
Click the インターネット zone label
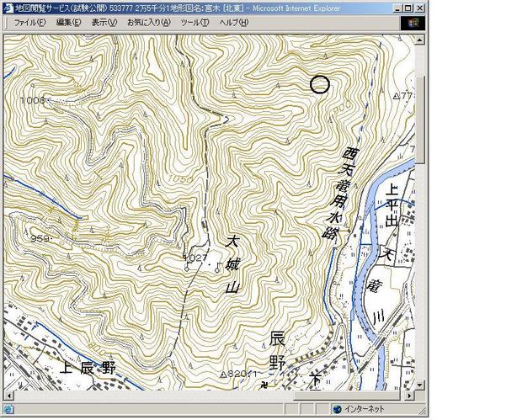(365, 409)
